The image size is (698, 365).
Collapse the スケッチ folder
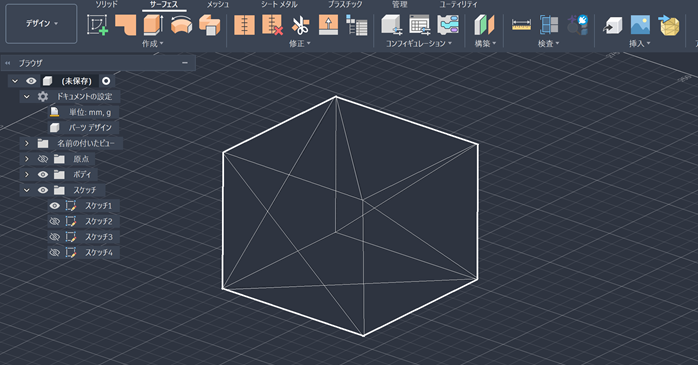point(27,190)
